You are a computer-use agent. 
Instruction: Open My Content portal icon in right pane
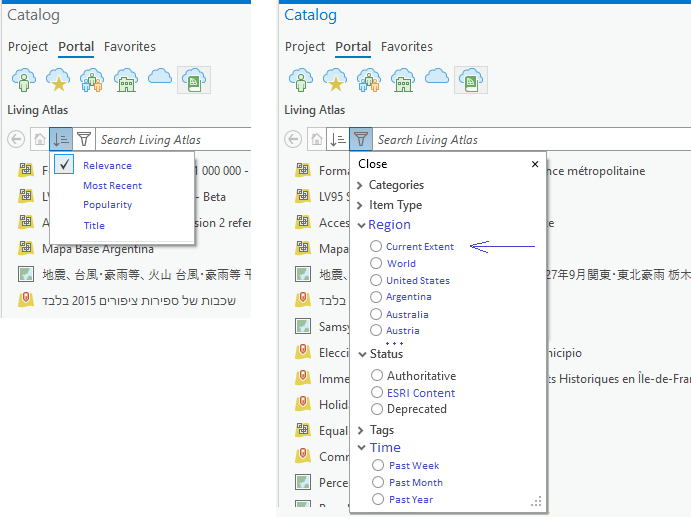[301, 80]
